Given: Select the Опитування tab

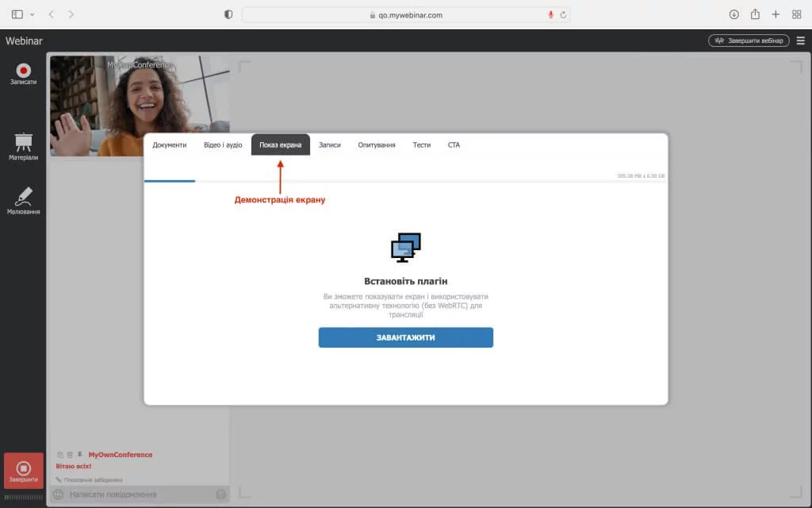Looking at the screenshot, I should (377, 145).
